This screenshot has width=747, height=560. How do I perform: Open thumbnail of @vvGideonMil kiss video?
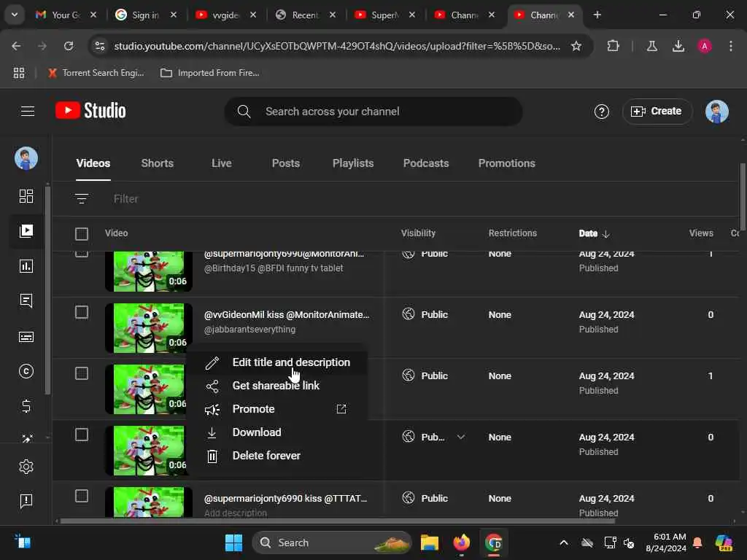[149, 328]
